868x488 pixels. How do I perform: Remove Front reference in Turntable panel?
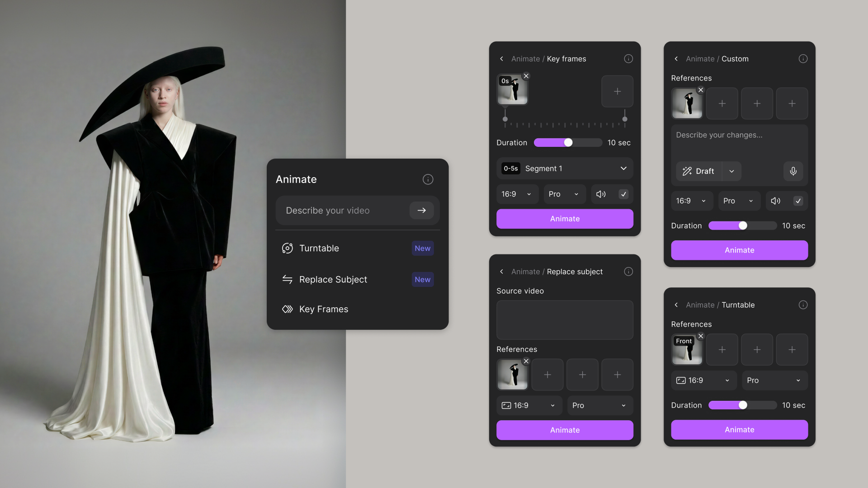point(700,336)
